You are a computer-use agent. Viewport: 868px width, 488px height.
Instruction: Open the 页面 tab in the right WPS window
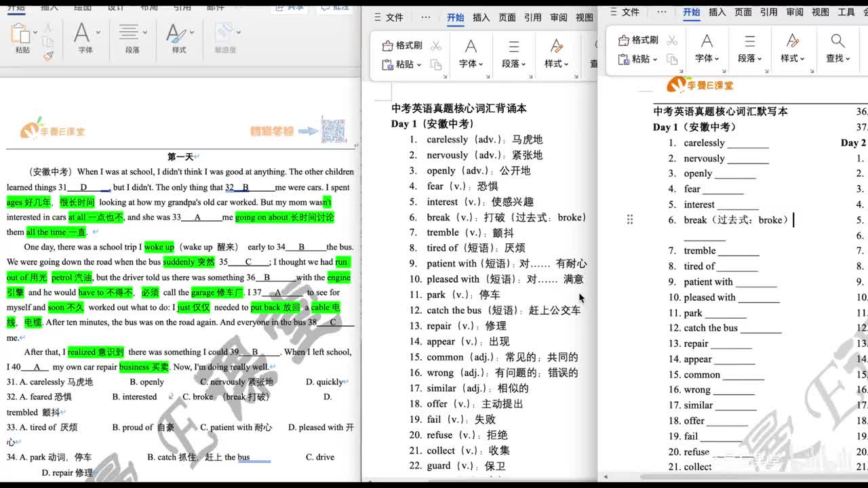[x=743, y=12]
